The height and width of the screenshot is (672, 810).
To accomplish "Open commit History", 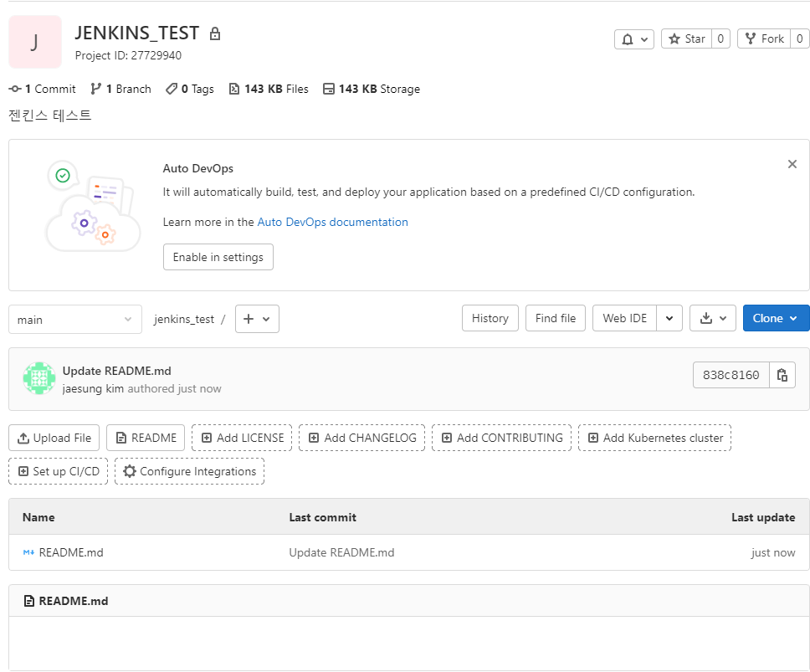I will tap(490, 318).
